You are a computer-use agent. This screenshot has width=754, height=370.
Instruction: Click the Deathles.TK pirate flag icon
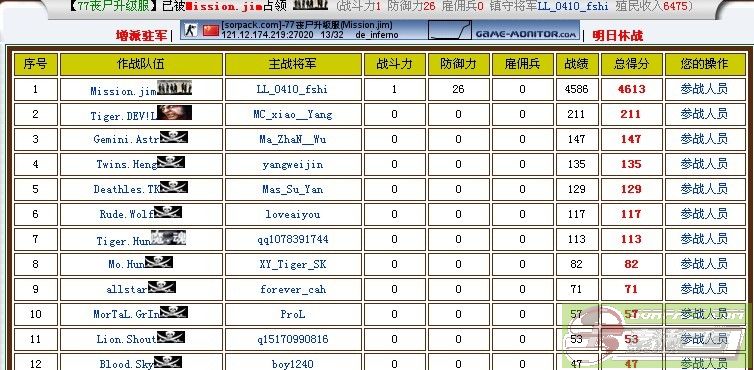coord(174,187)
